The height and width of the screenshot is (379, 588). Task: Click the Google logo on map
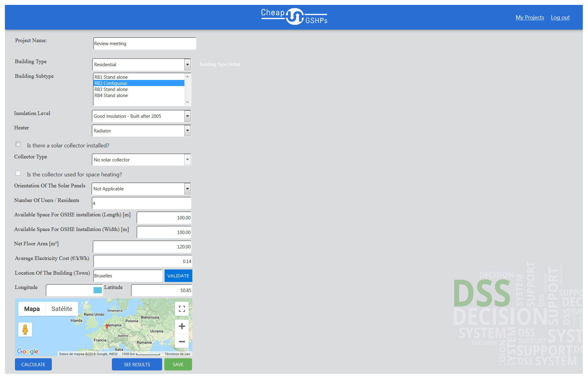(28, 351)
